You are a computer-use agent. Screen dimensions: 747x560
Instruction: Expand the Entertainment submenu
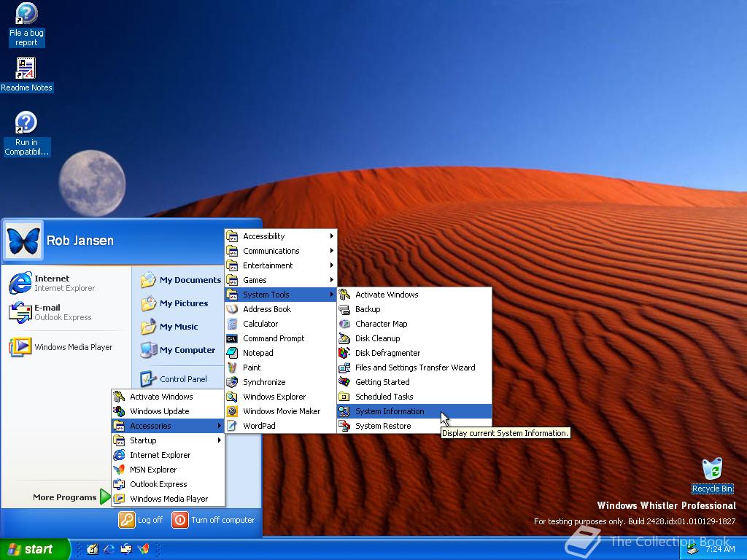tap(281, 265)
